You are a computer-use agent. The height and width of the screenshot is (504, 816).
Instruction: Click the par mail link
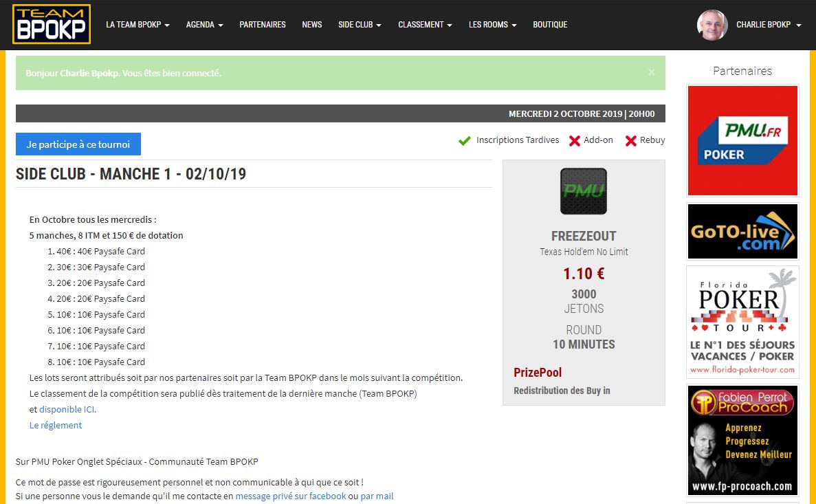[377, 496]
